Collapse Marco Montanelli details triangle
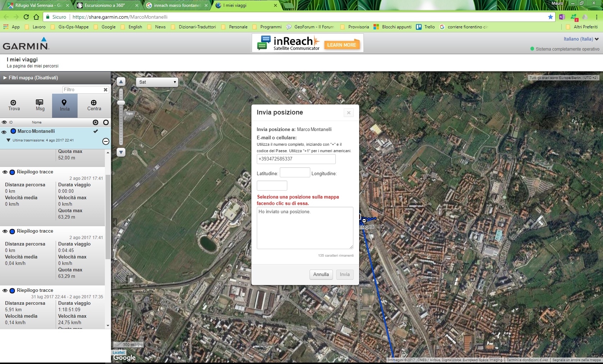The height and width of the screenshot is (364, 603). (x=8, y=140)
